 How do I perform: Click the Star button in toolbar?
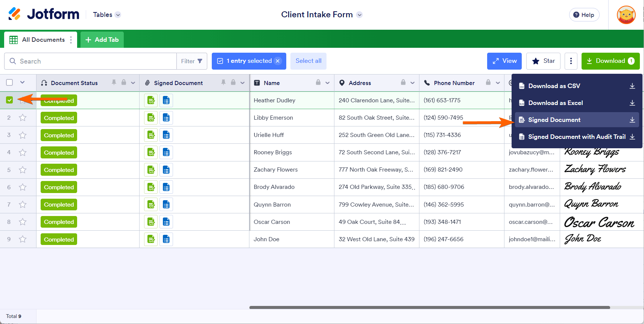(x=543, y=61)
